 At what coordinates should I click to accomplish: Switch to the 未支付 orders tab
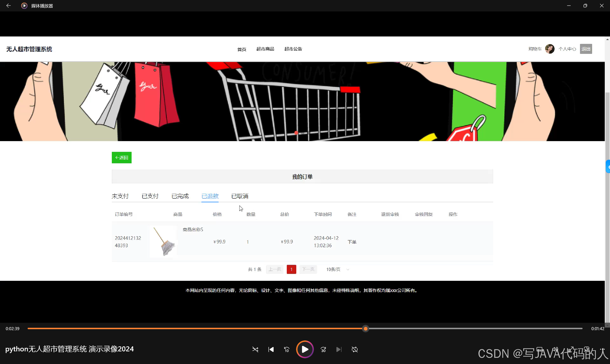click(120, 196)
